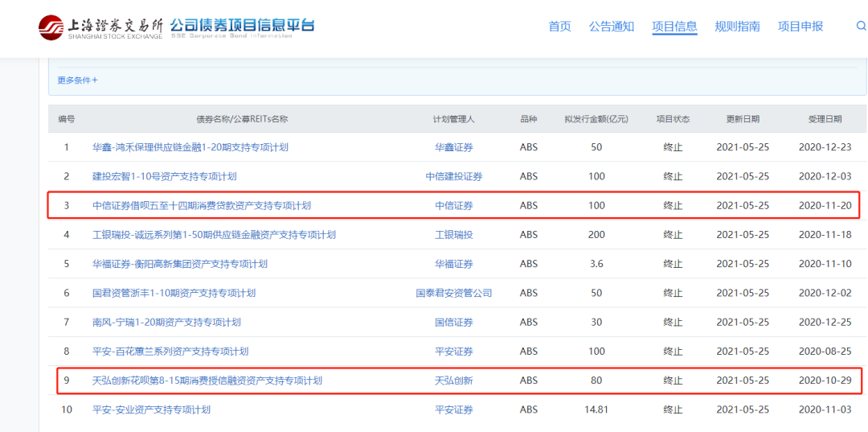Open 华鑫-鸿禾保理供应链金融1-20期 project link
This screenshot has height=432, width=868.
point(190,147)
